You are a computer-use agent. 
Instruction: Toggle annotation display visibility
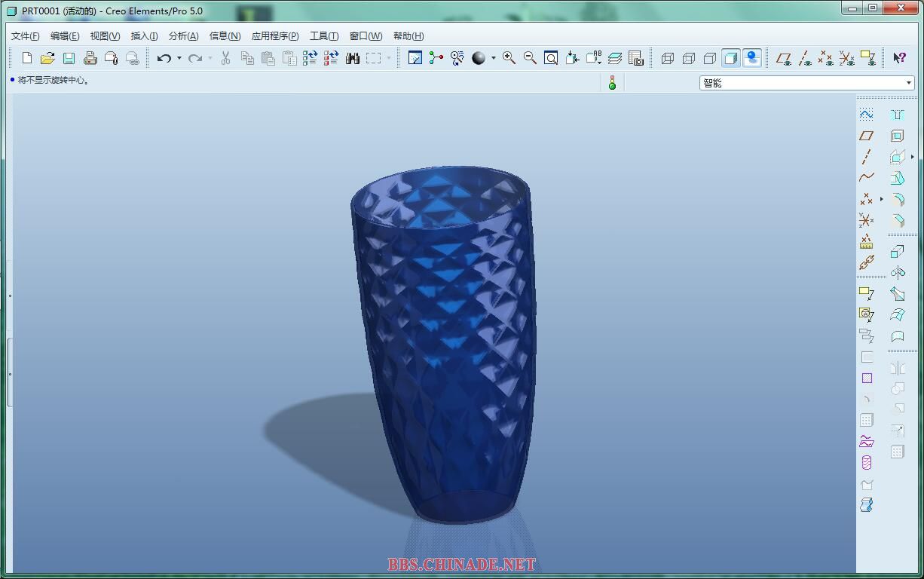[x=868, y=58]
